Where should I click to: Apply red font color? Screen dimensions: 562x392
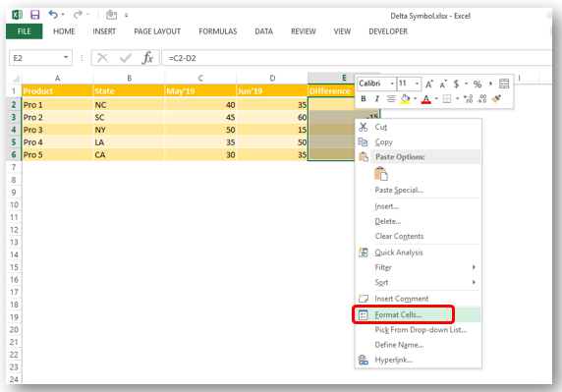point(425,99)
